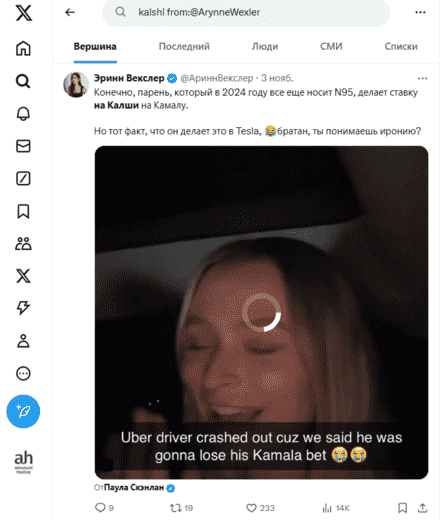Open Communities people icon
The image size is (445, 520).
23,244
